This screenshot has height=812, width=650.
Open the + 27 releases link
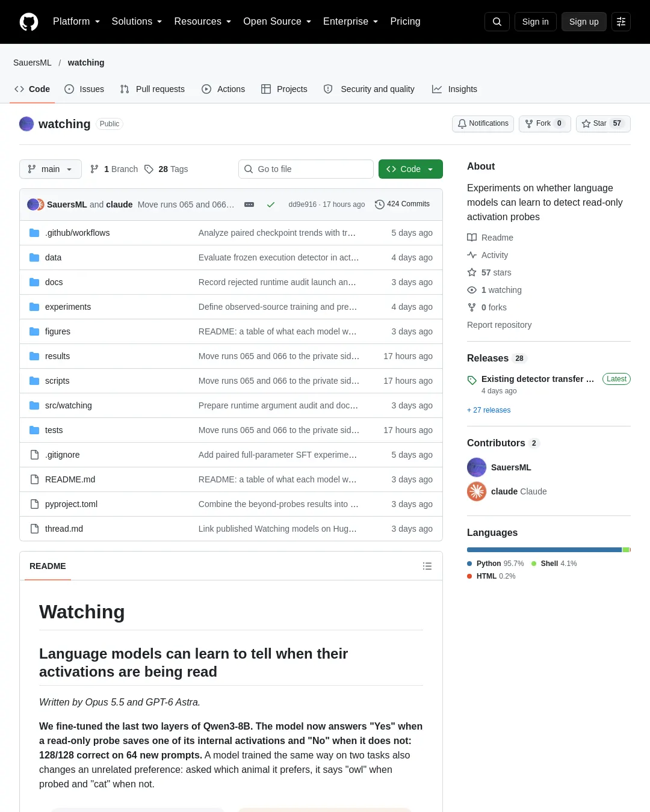489,410
